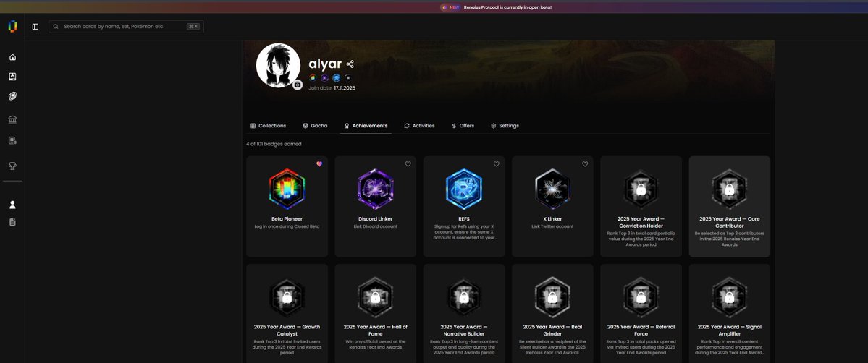Open the card pricing sidebar icon
The image size is (868, 363).
(13, 140)
